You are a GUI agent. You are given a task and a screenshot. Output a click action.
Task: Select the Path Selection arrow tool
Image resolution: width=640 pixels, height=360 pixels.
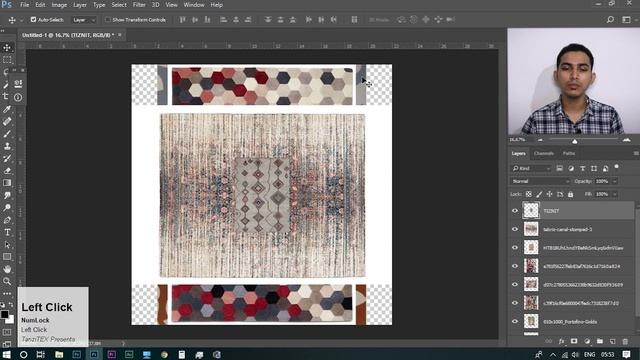tap(7, 244)
